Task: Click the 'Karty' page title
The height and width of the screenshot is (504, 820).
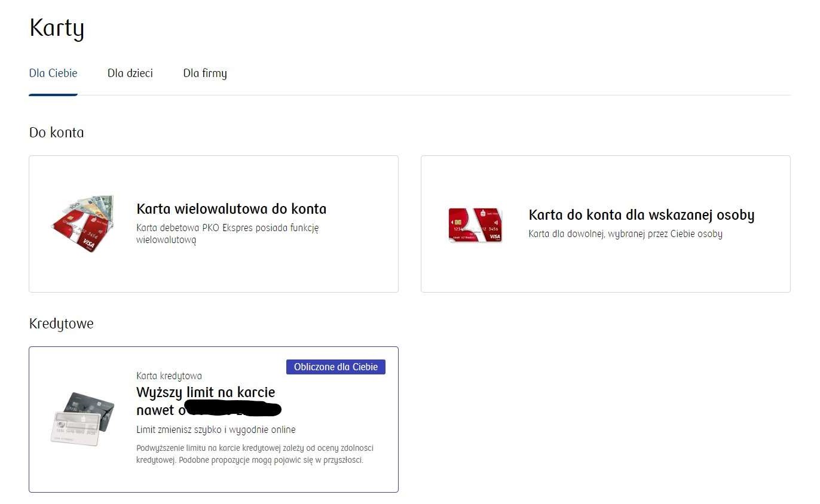Action: [x=57, y=29]
